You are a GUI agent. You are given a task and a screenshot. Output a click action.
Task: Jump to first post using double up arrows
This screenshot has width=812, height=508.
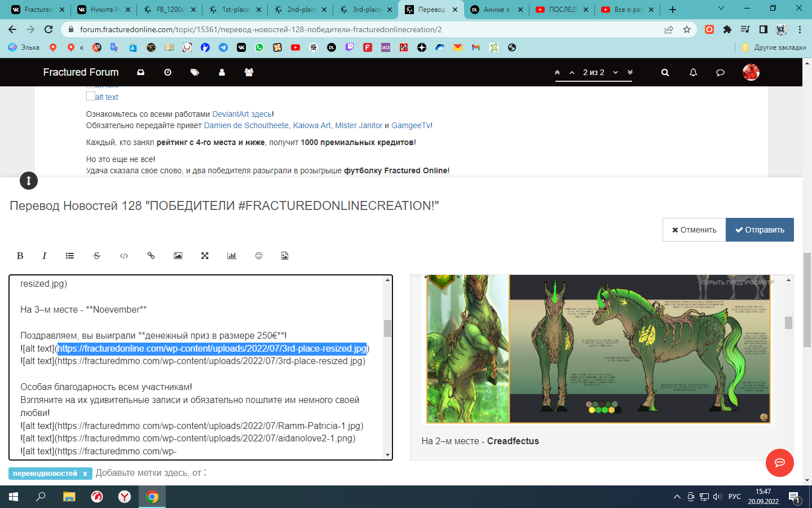tap(558, 72)
